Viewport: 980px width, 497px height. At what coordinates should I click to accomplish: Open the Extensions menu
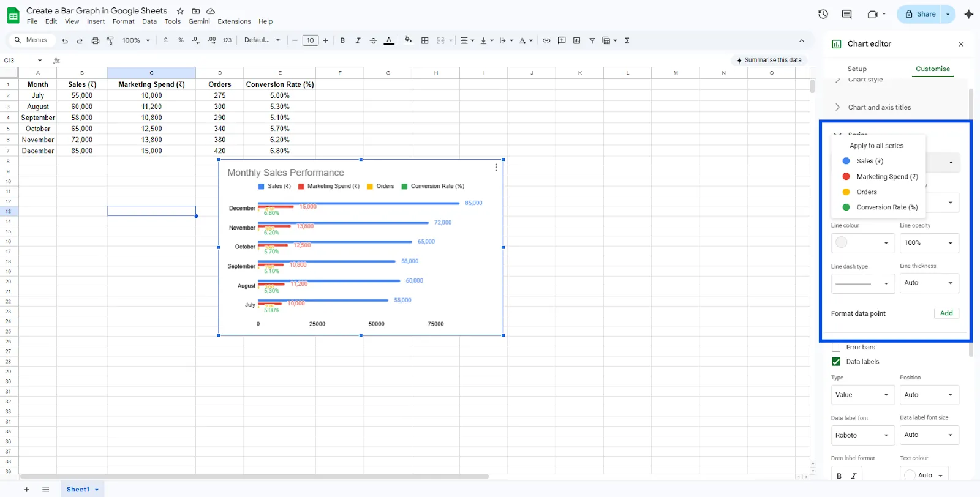(x=234, y=21)
